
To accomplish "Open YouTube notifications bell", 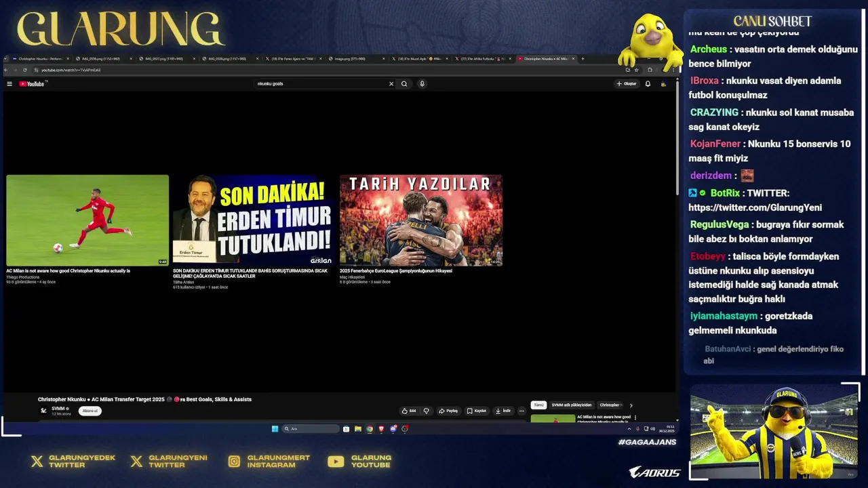I will point(648,84).
